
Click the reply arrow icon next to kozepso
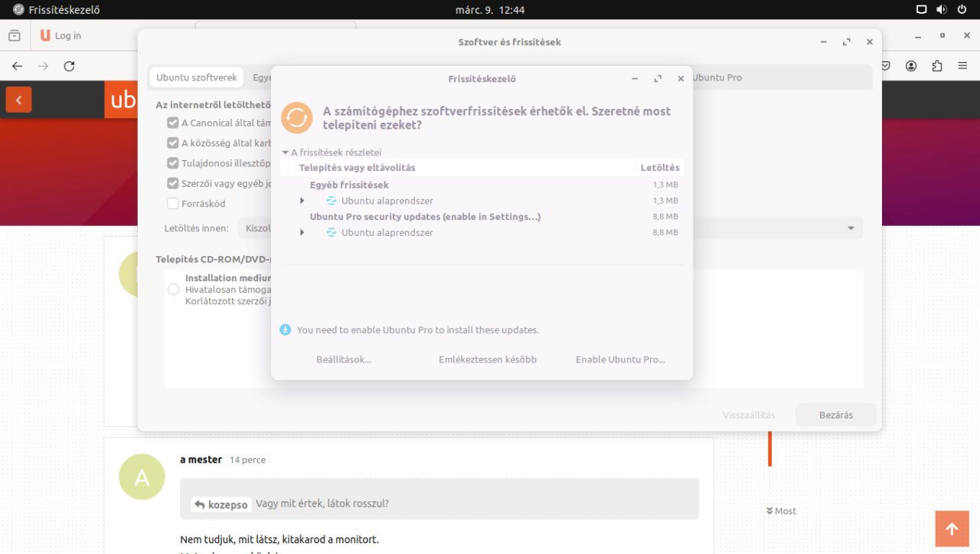[x=200, y=504]
